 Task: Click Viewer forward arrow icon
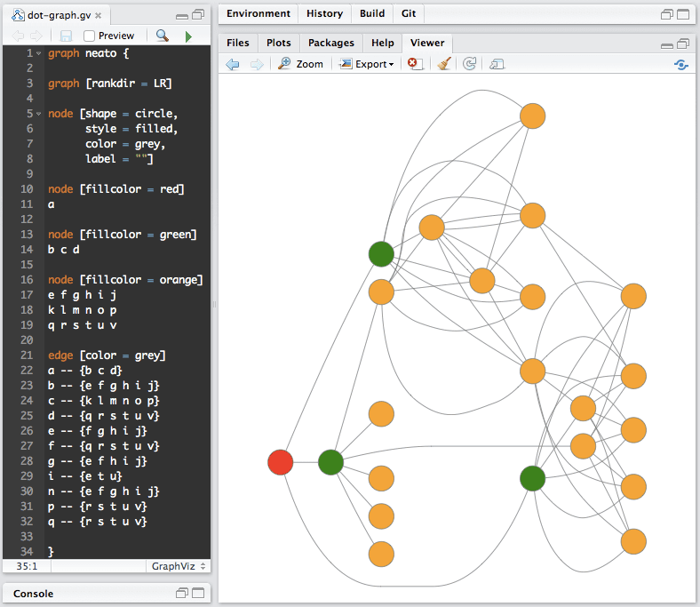pos(257,64)
